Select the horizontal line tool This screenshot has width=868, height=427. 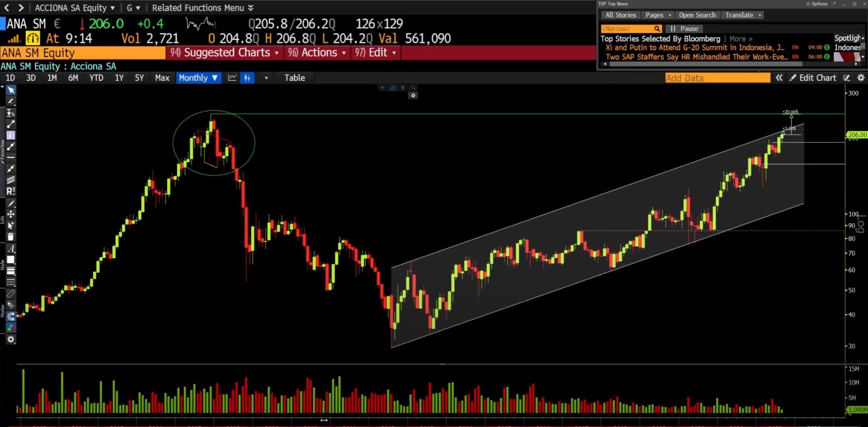click(11, 158)
